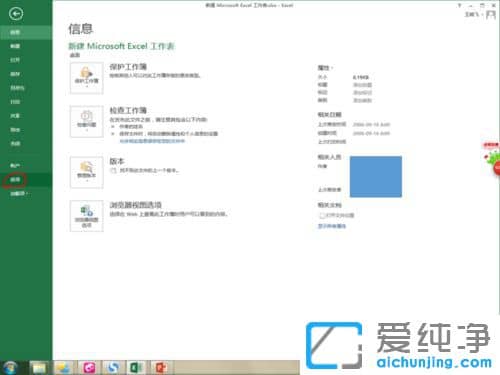Viewport: 500px width, 375px height.
Task: Switch to PowerPoint icon on taskbar
Action: (x=161, y=368)
